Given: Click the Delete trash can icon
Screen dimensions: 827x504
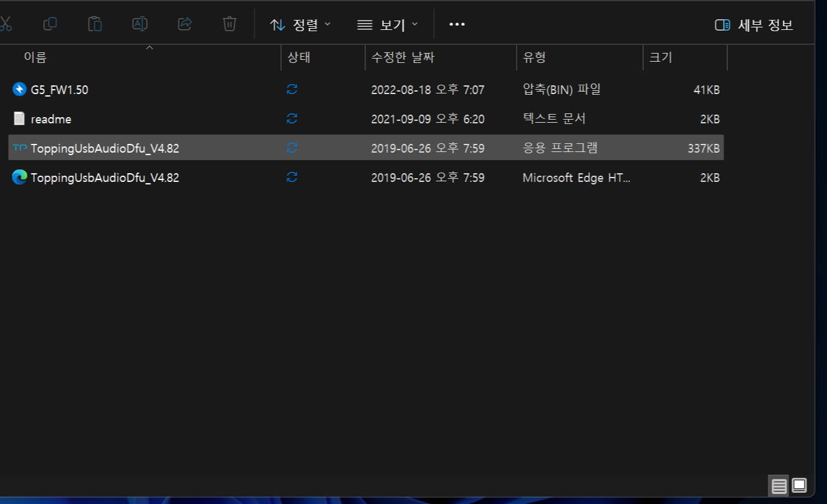Looking at the screenshot, I should [x=229, y=24].
